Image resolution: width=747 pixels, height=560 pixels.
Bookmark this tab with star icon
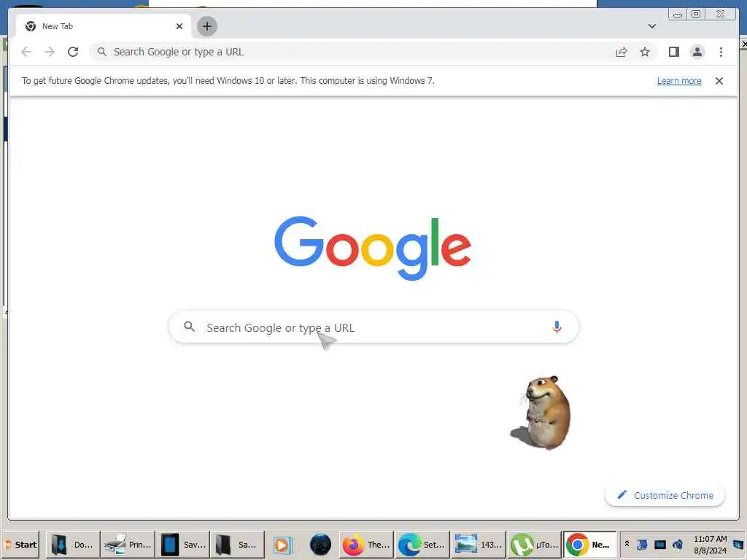click(645, 52)
